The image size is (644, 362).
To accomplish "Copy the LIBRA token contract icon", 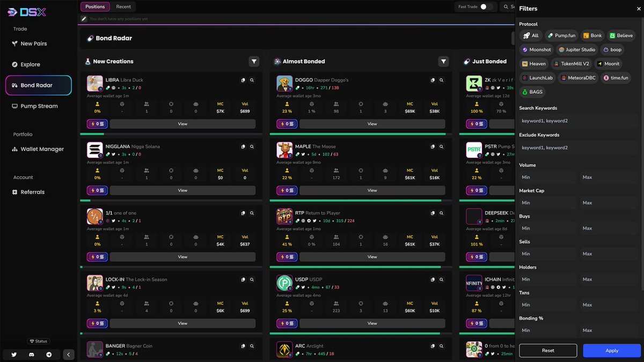I will pyautogui.click(x=243, y=79).
